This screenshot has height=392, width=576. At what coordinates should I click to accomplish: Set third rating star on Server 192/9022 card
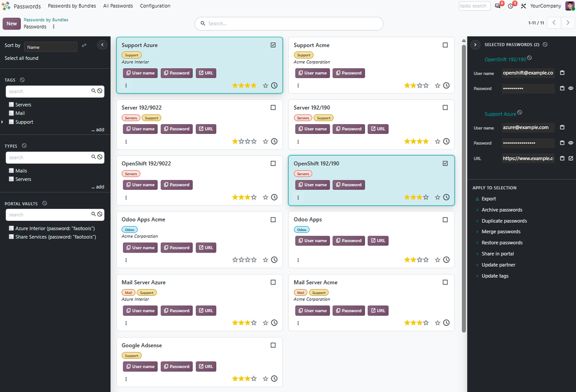coord(248,142)
